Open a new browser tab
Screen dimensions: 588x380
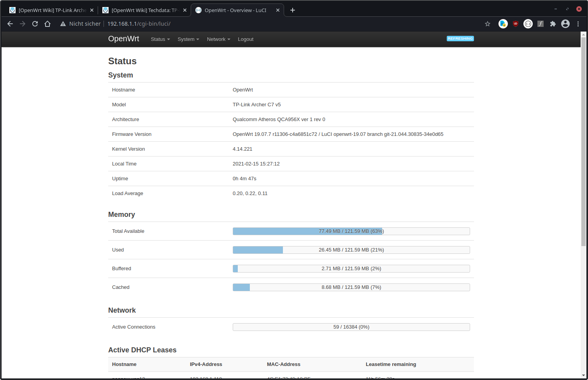(x=293, y=10)
